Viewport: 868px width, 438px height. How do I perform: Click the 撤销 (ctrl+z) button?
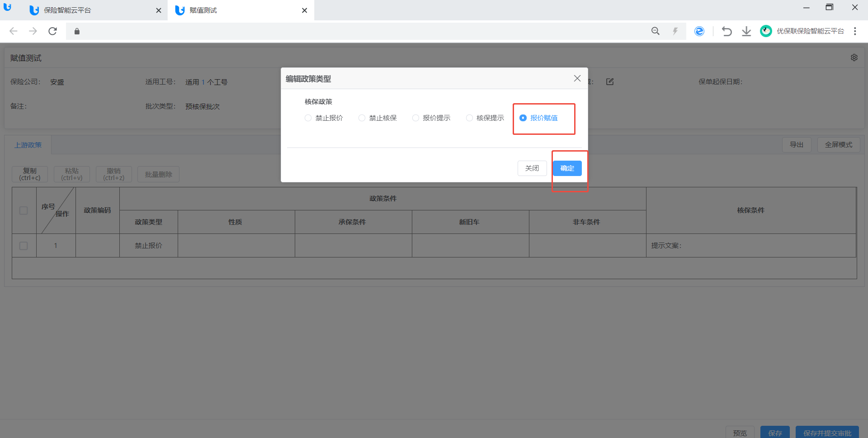[114, 174]
